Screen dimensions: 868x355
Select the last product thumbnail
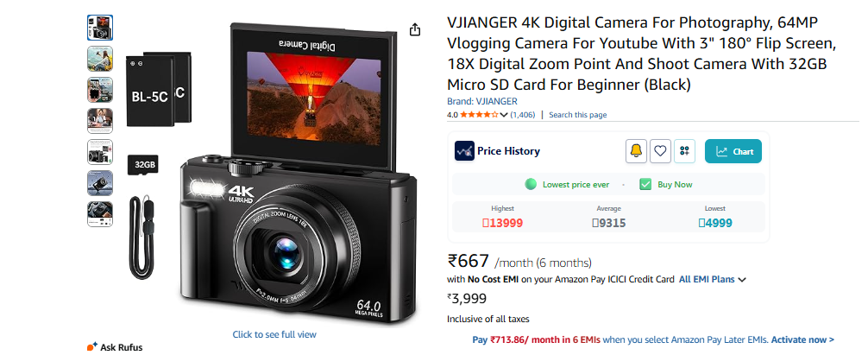click(x=99, y=213)
